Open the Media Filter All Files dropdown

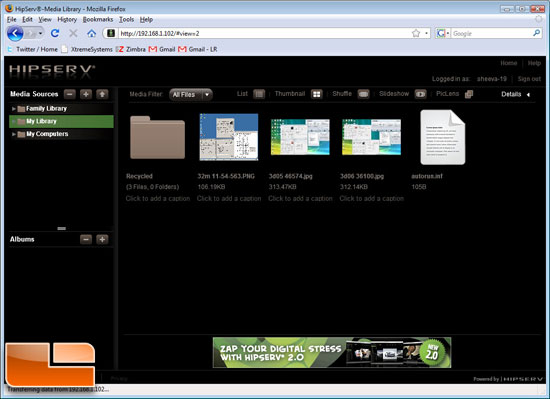coord(190,94)
